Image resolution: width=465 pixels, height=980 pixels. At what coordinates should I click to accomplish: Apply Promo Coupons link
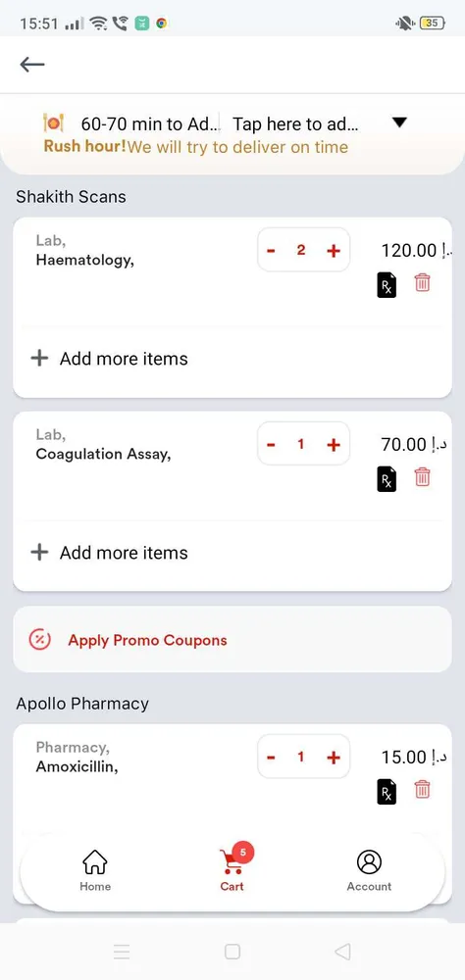tap(148, 641)
